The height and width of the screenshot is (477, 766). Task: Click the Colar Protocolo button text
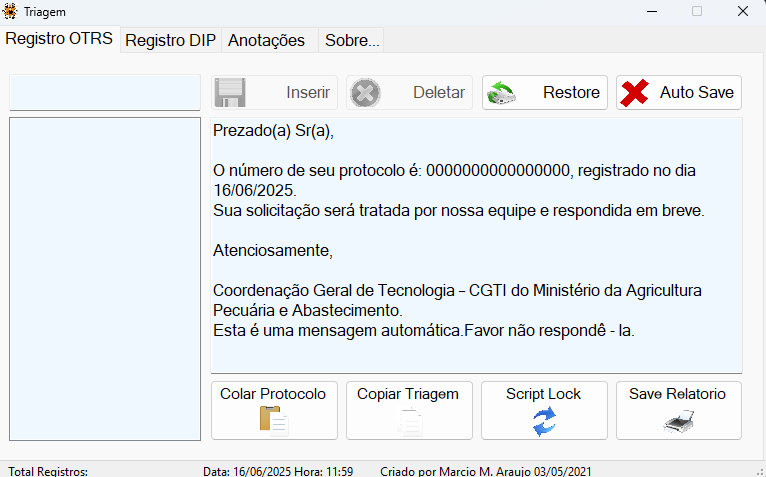pyautogui.click(x=273, y=394)
